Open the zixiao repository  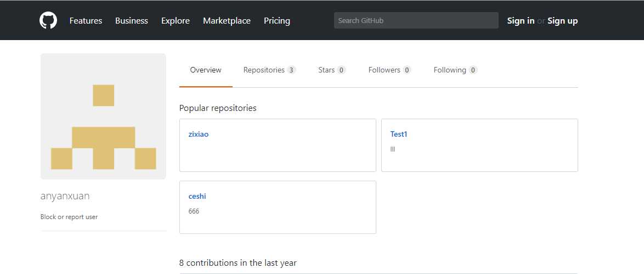click(x=198, y=134)
